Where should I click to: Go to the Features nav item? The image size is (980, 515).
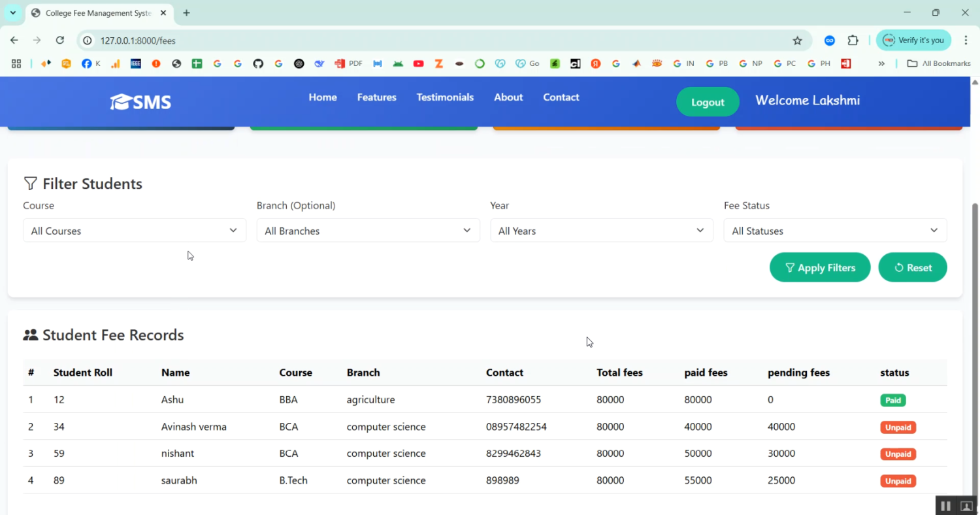pos(376,97)
